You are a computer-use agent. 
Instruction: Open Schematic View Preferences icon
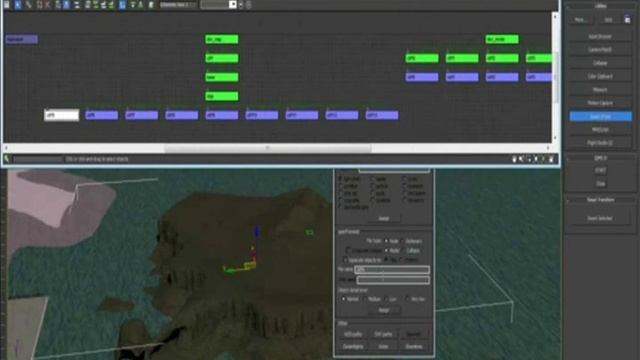pos(151,4)
